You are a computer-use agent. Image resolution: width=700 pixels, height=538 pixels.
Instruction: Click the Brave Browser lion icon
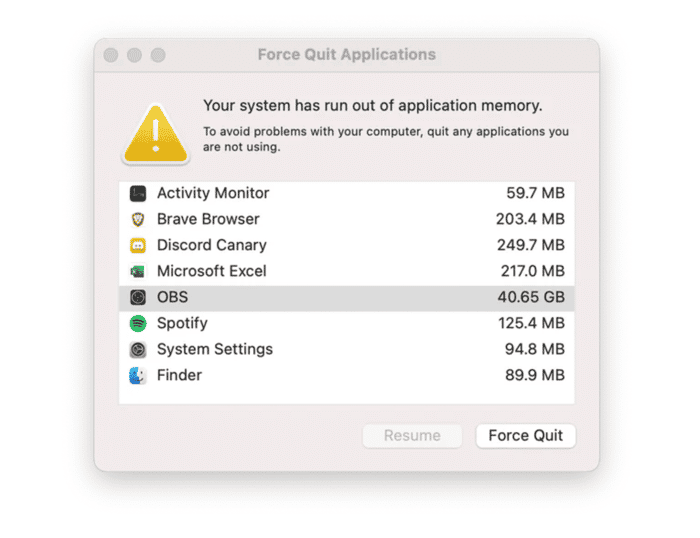pyautogui.click(x=138, y=219)
